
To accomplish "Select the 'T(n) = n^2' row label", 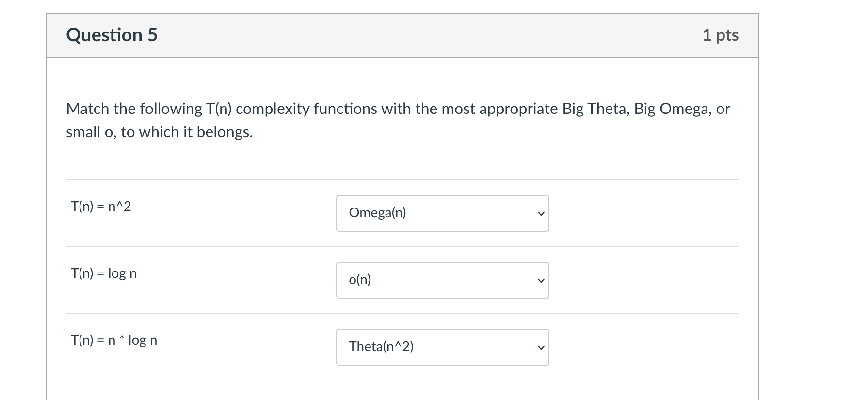I will point(101,207).
